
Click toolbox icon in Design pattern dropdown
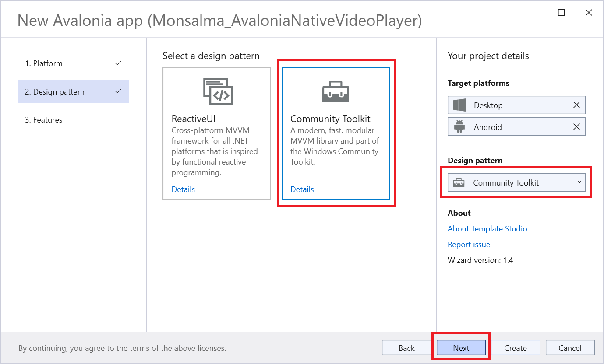pos(459,183)
